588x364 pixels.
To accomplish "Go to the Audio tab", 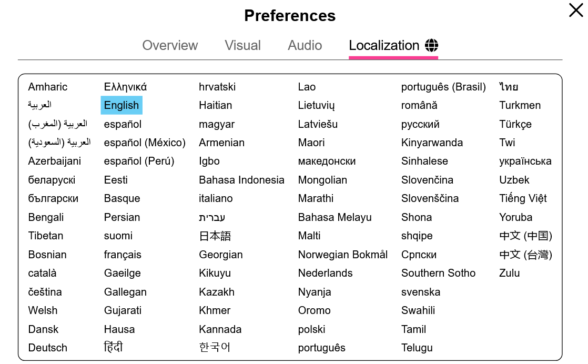I will (305, 45).
